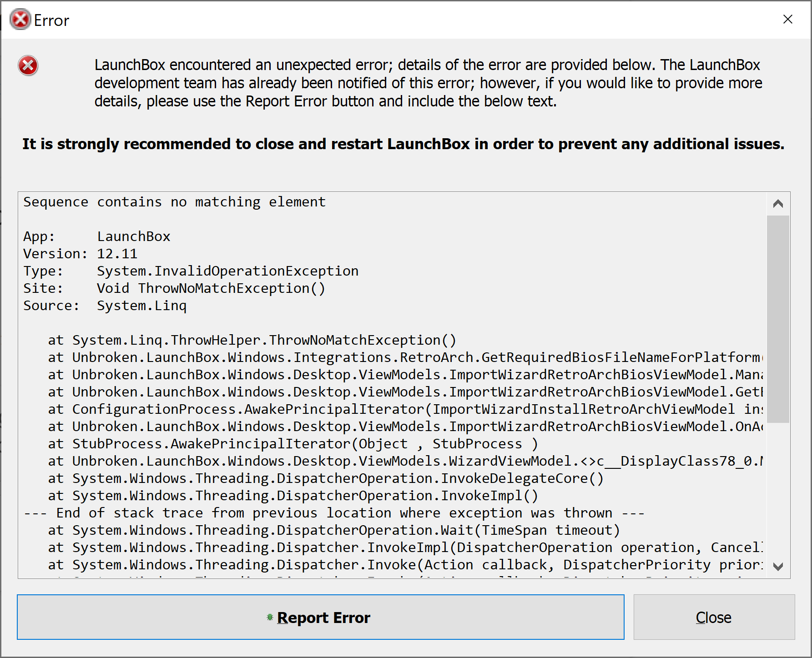Click the scroll up arrow of error details
The width and height of the screenshot is (812, 658).
tap(778, 204)
